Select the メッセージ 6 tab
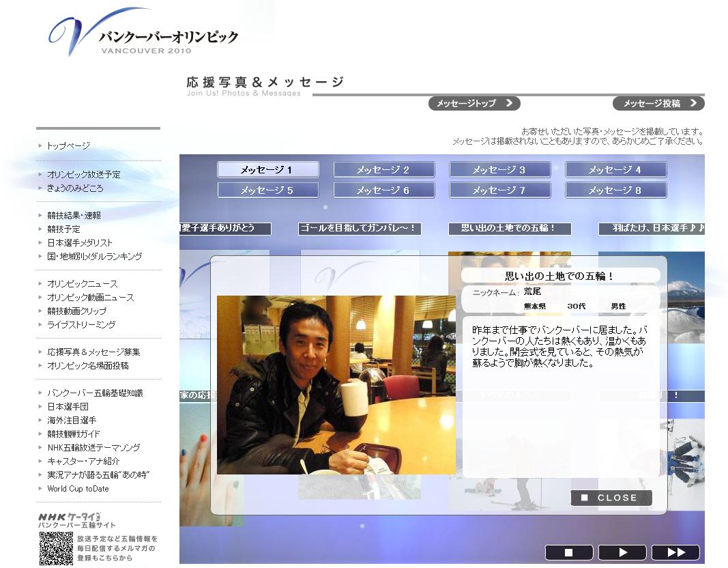 tap(384, 190)
